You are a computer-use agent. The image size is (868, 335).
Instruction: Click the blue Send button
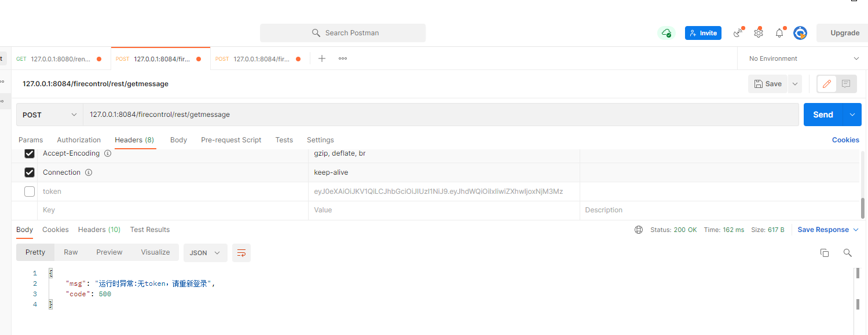pos(823,115)
